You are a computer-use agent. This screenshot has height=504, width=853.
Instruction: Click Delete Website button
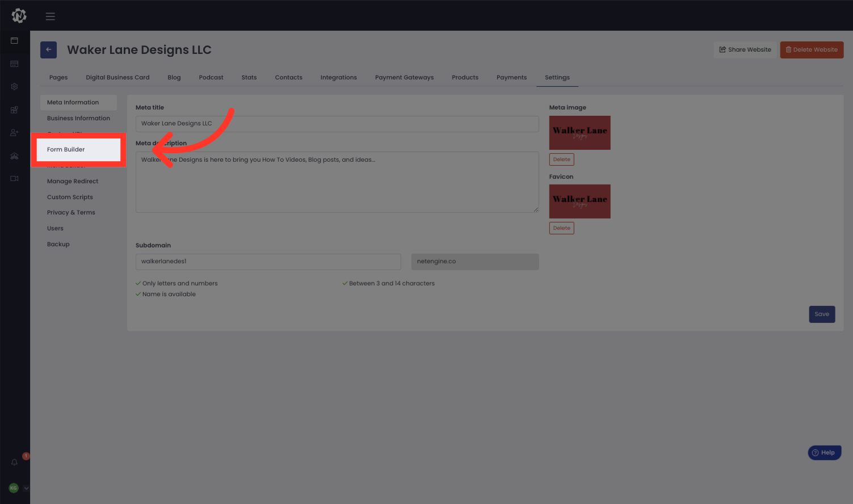812,50
